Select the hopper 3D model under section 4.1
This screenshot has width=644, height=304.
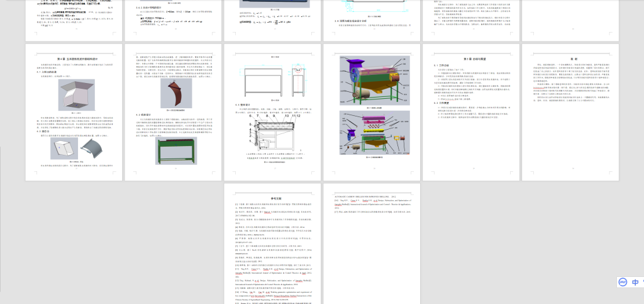pos(75,95)
